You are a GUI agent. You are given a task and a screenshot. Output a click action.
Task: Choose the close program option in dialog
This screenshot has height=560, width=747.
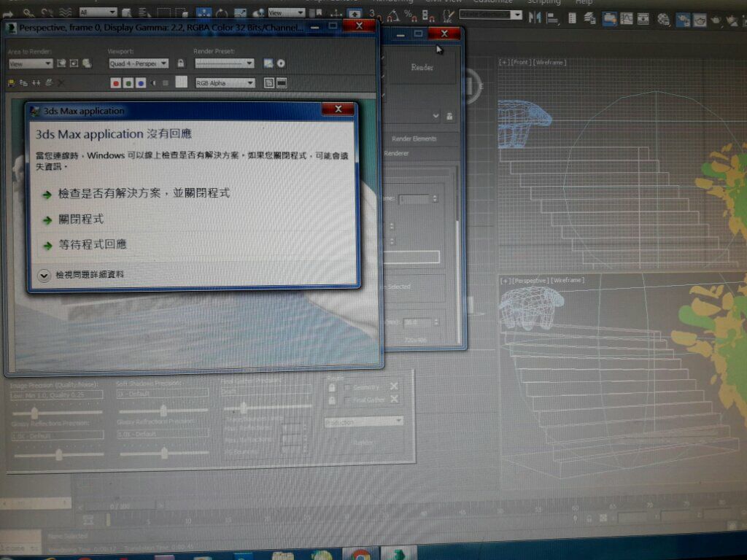coord(81,219)
